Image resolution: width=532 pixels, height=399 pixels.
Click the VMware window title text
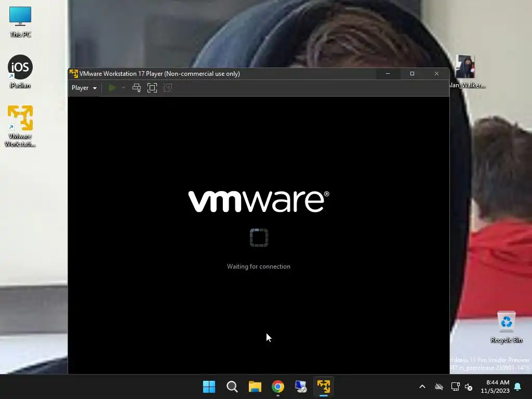[159, 74]
